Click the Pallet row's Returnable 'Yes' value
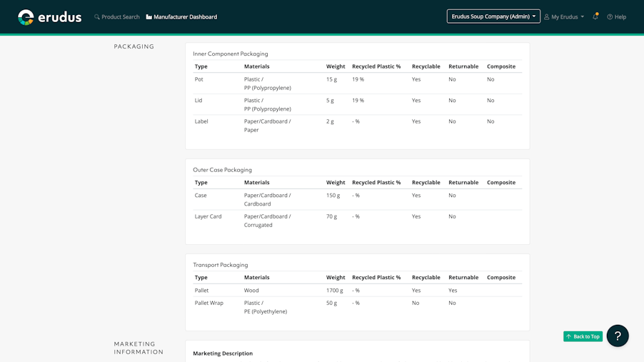Image resolution: width=644 pixels, height=362 pixels. click(x=453, y=290)
